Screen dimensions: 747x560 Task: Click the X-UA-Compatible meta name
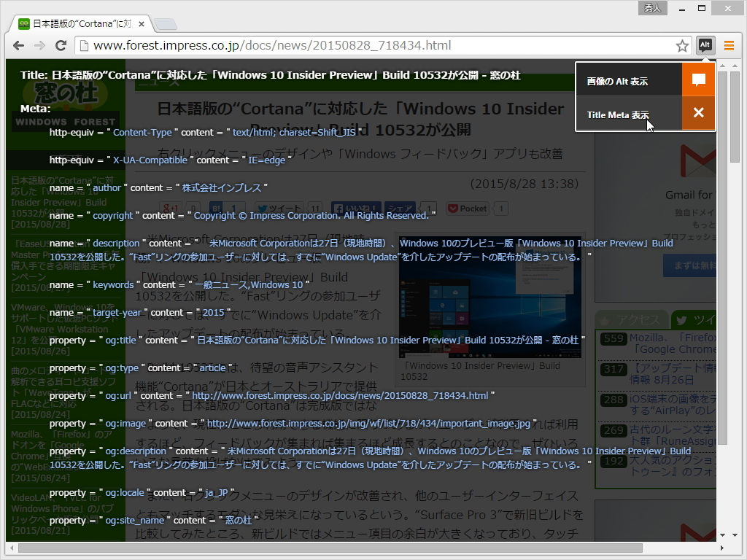tap(150, 160)
